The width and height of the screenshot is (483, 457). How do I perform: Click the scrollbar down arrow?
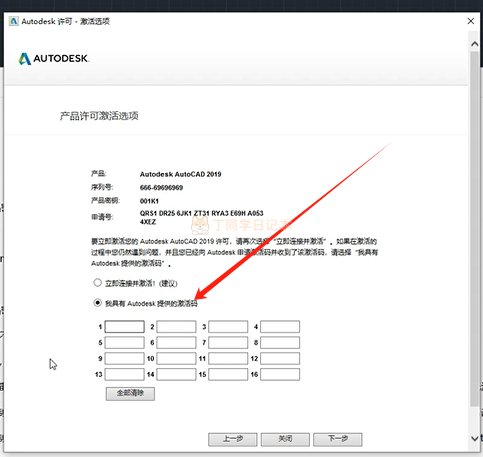475,438
